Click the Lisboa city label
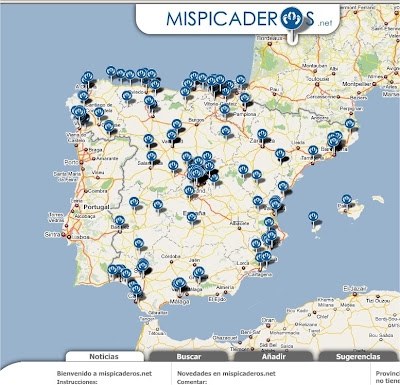Image resolution: width=400 pixels, height=385 pixels. (80, 237)
